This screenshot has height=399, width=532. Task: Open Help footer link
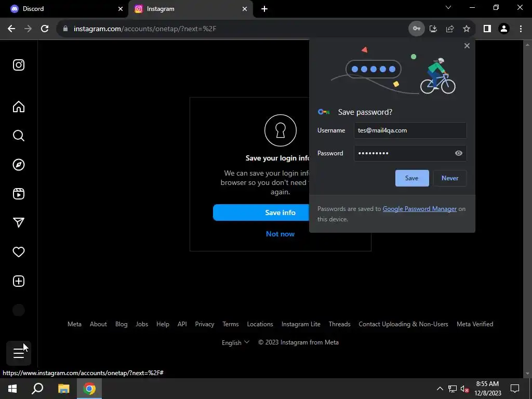click(x=163, y=324)
